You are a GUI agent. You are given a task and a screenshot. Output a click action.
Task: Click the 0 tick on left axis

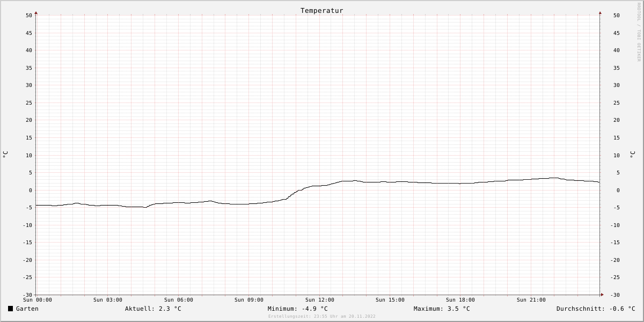[31, 191]
